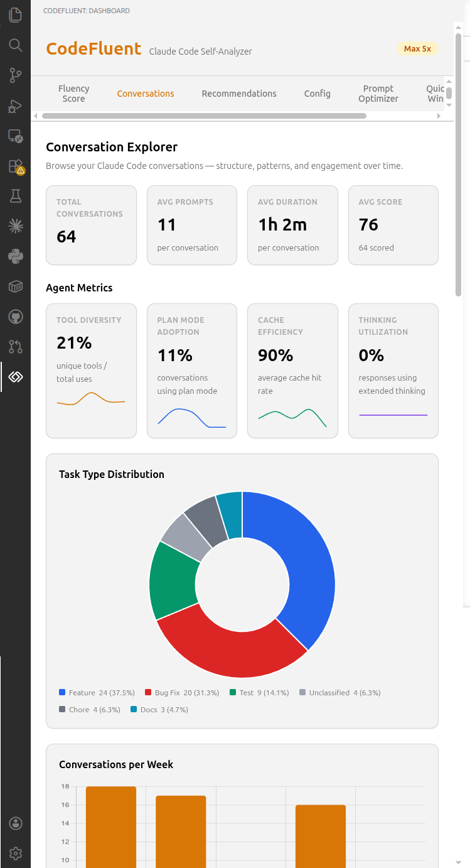Select the CodeFluent activity bar icon
This screenshot has height=868, width=470.
[15, 377]
